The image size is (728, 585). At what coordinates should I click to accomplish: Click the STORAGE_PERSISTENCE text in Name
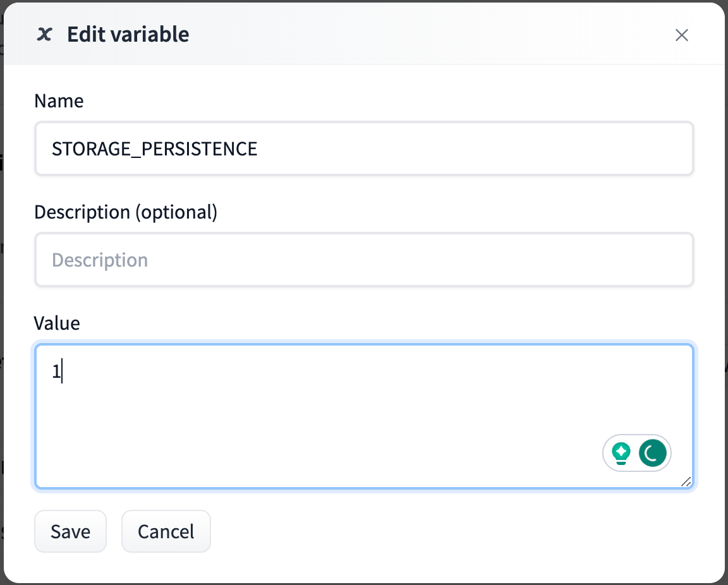(x=154, y=148)
